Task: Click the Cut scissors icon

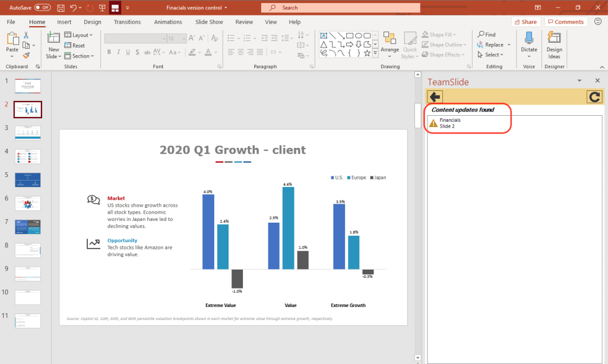Action: (x=26, y=35)
